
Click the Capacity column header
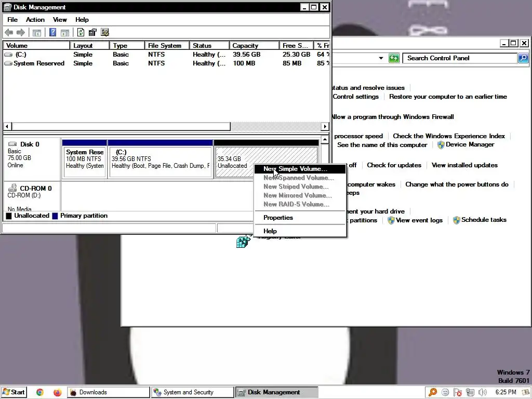coord(254,46)
